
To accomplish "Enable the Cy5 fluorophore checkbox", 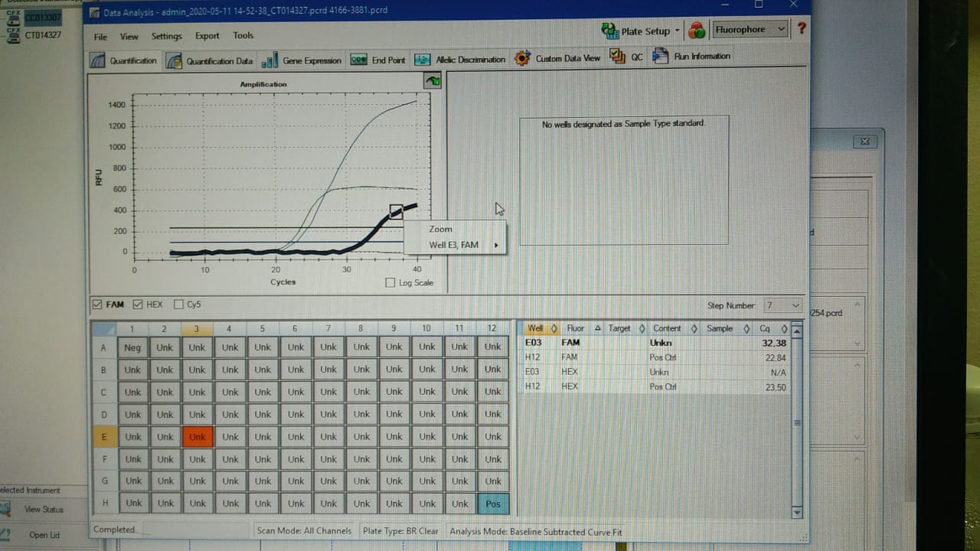I will click(x=179, y=305).
